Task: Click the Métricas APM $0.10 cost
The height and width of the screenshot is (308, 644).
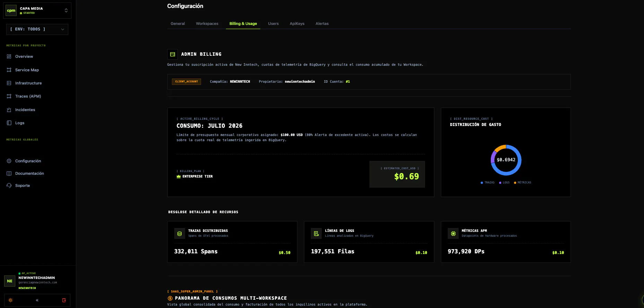Action: (x=558, y=253)
